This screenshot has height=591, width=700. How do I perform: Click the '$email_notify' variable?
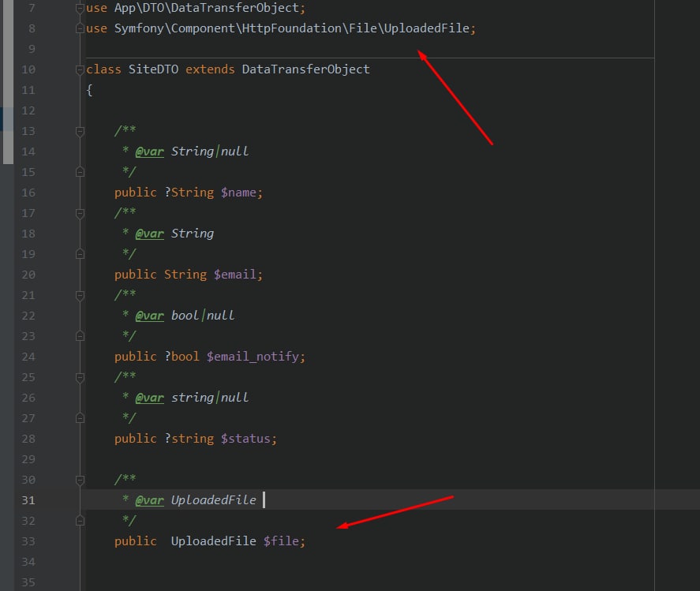coord(253,357)
